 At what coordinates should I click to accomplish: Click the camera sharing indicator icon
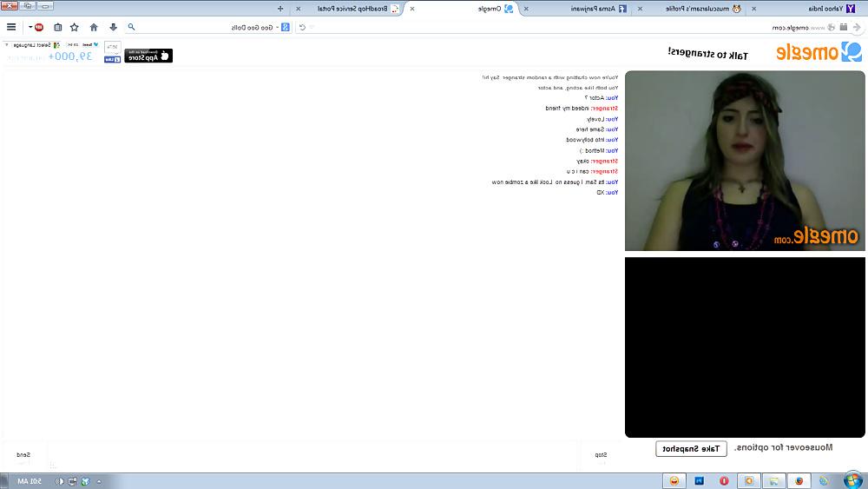tap(843, 27)
